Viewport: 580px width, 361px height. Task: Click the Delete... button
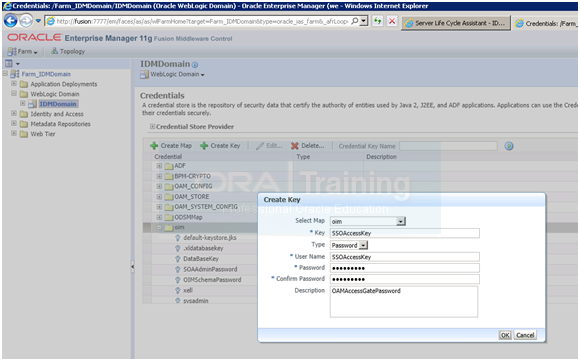click(308, 146)
